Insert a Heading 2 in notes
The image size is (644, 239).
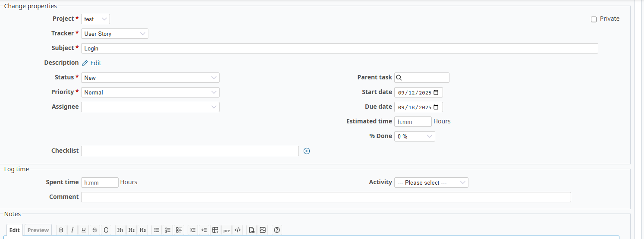point(132,230)
